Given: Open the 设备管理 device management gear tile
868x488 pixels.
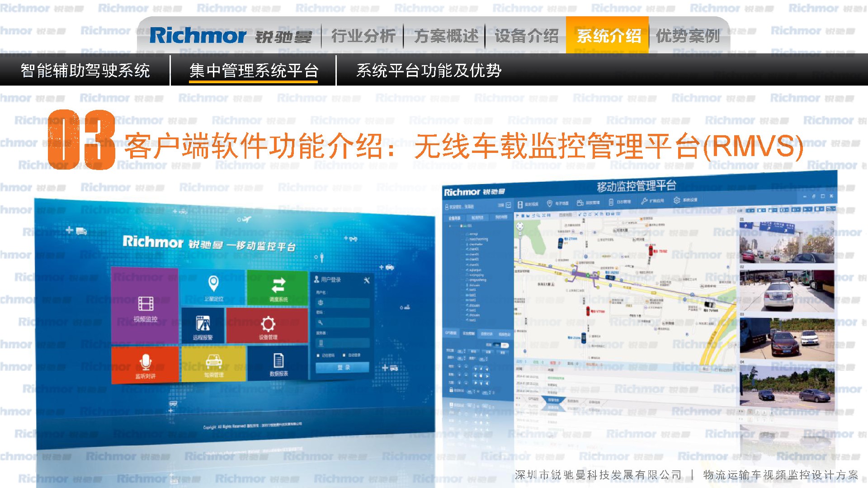Looking at the screenshot, I should click(x=267, y=326).
